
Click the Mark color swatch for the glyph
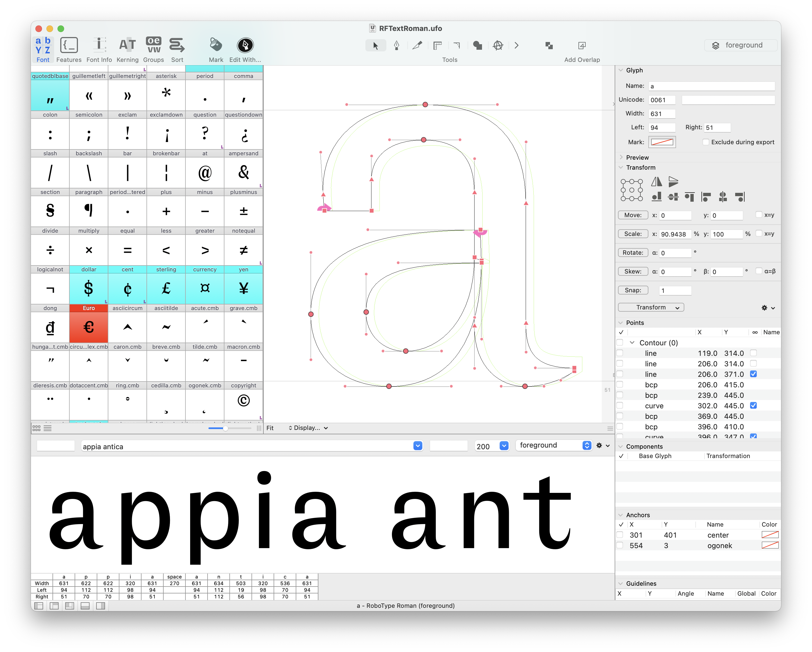(x=662, y=142)
